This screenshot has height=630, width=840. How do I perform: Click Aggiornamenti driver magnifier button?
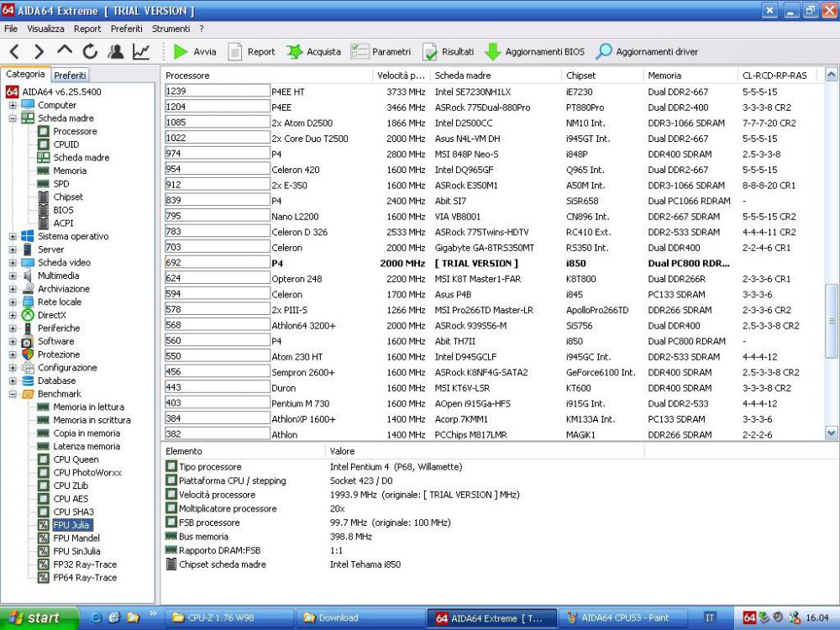[647, 52]
